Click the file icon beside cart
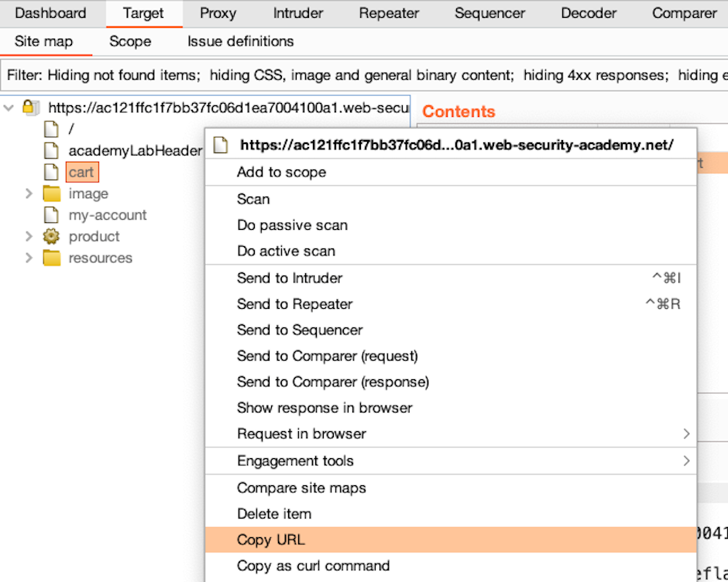 [x=51, y=172]
